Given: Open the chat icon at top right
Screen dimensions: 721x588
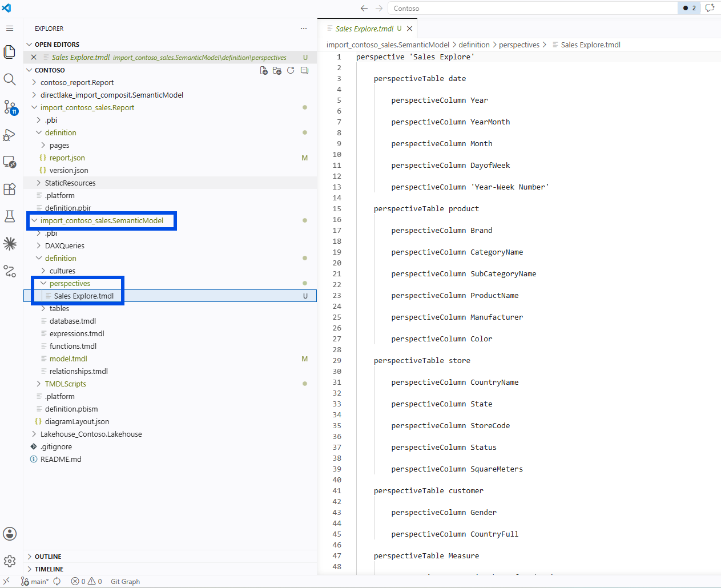Looking at the screenshot, I should tap(710, 8).
